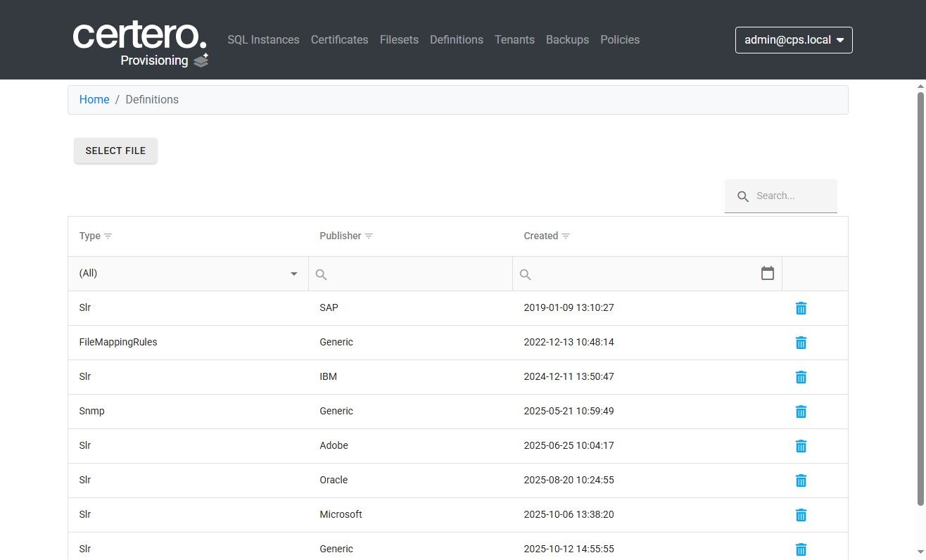Delete the IBM Slr definition
The width and height of the screenshot is (926, 560).
click(x=801, y=377)
